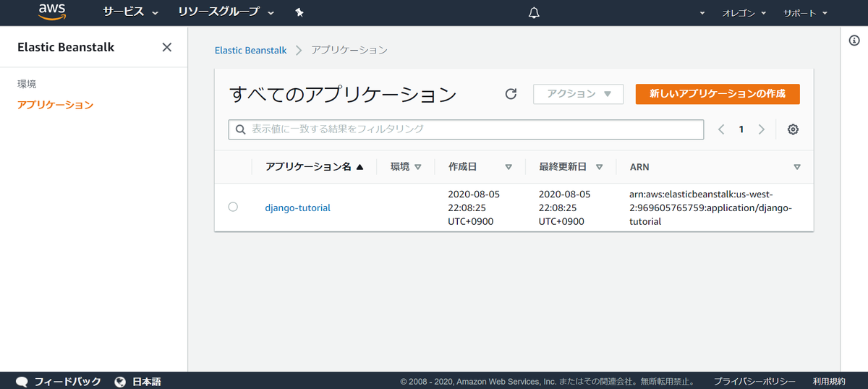Click 日本語 language selector
Screen dimensions: 868x389
[x=147, y=381]
